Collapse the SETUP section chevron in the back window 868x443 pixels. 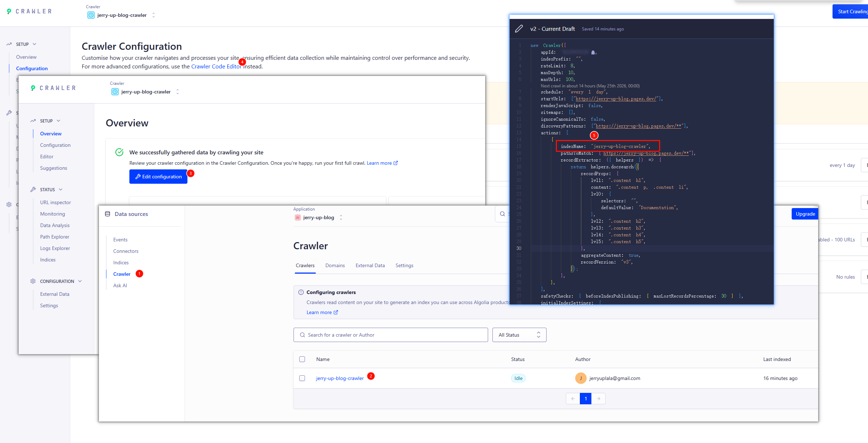coord(34,44)
